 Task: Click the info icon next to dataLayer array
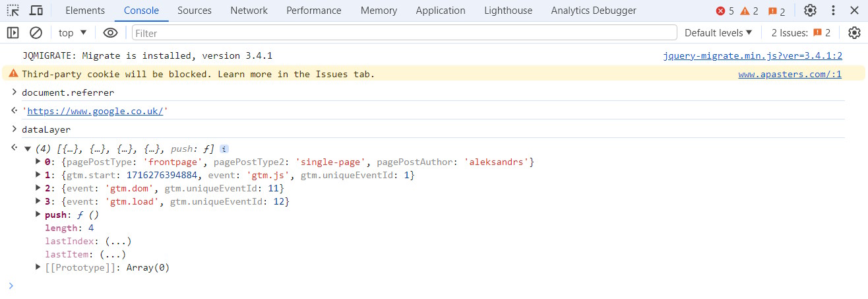tap(224, 149)
